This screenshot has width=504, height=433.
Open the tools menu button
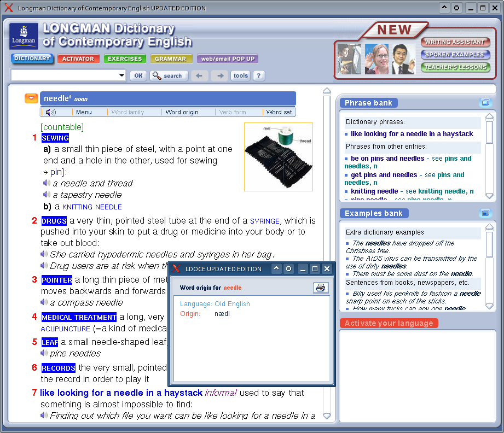pos(240,76)
